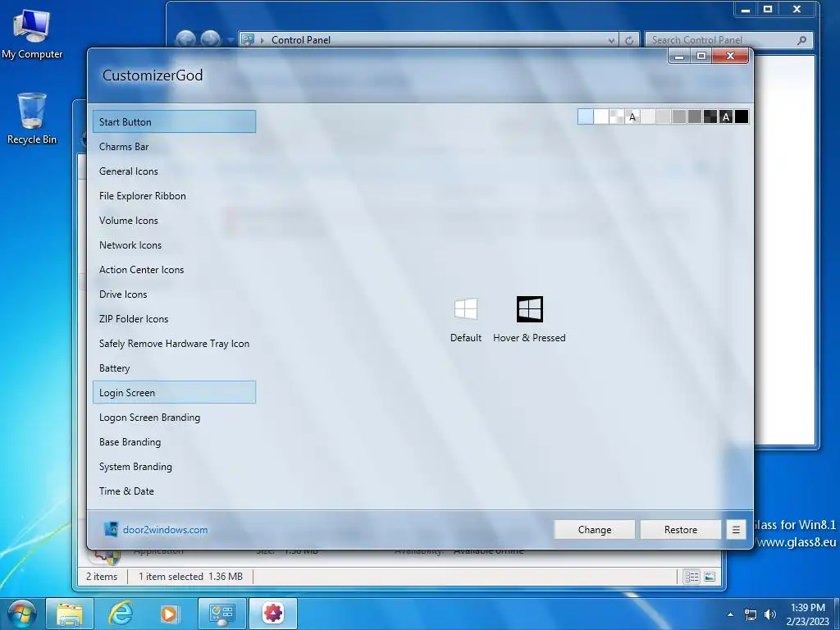The height and width of the screenshot is (630, 840).
Task: Select the Recycle Bin desktop icon
Action: point(32,119)
